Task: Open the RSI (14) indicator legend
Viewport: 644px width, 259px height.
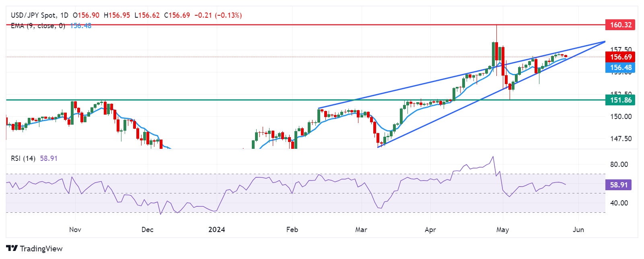Action: tap(23, 158)
